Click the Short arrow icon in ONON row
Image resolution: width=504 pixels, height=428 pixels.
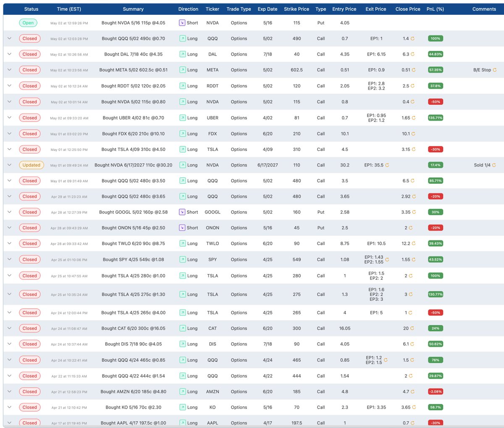click(182, 228)
